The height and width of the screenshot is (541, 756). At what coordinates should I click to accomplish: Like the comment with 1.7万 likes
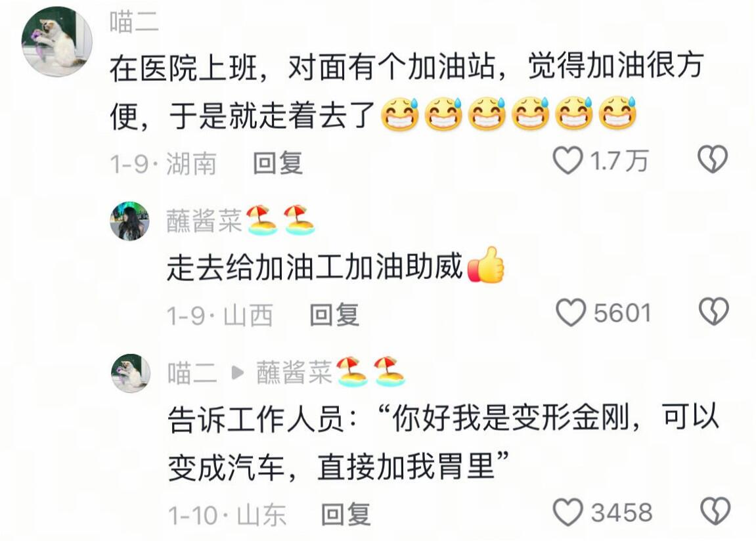pos(567,160)
